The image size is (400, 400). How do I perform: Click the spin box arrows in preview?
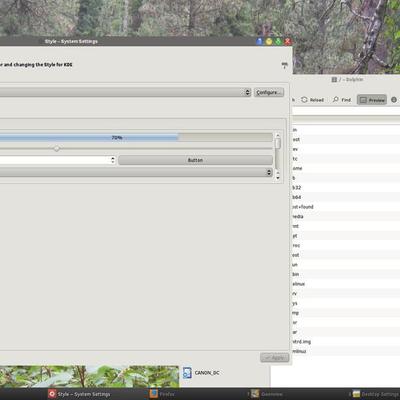point(113,160)
